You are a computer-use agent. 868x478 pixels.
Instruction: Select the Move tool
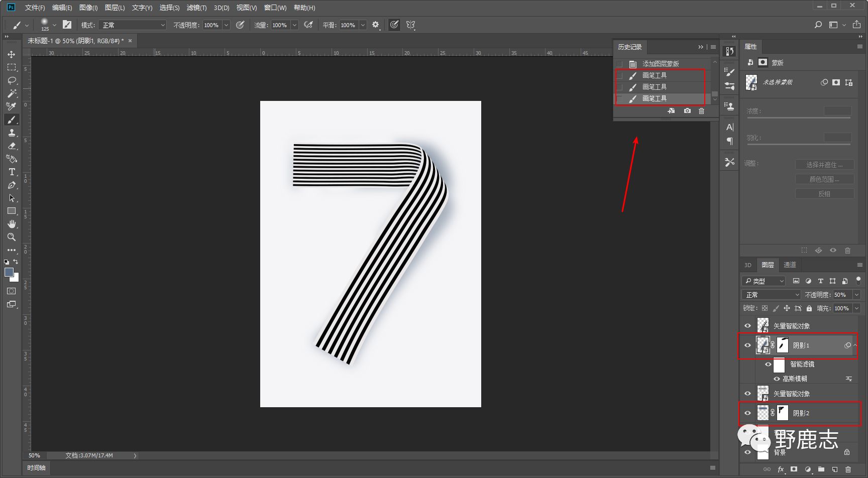12,54
